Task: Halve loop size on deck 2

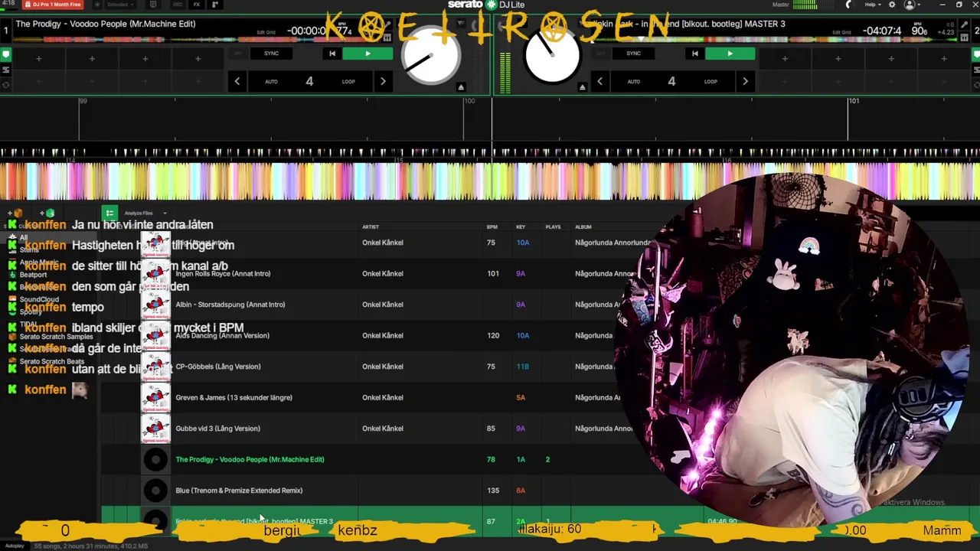Action: [599, 81]
